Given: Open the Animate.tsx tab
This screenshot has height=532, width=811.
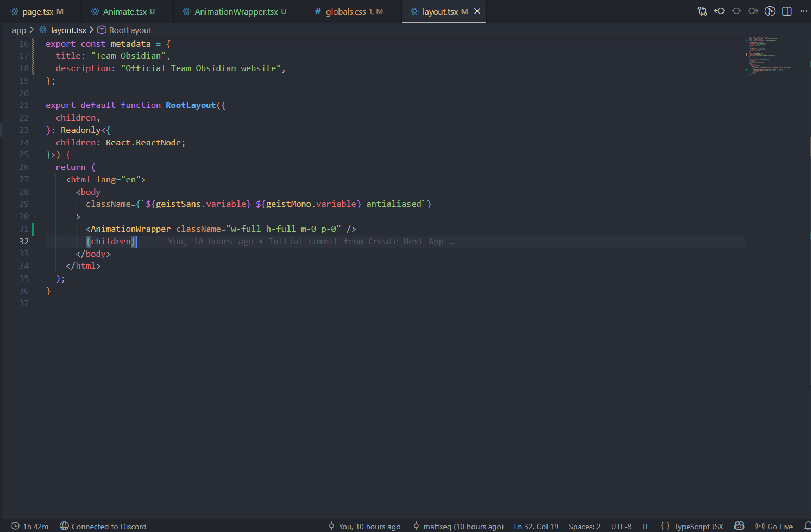Looking at the screenshot, I should (124, 11).
